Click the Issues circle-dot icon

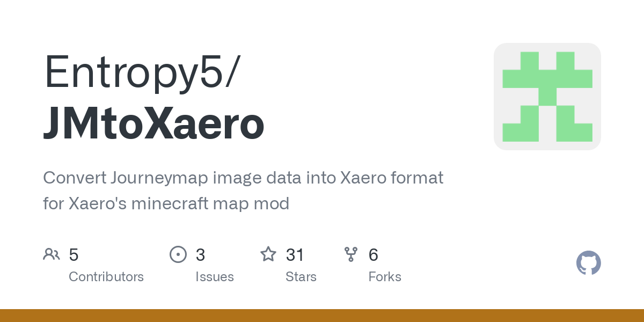178,254
